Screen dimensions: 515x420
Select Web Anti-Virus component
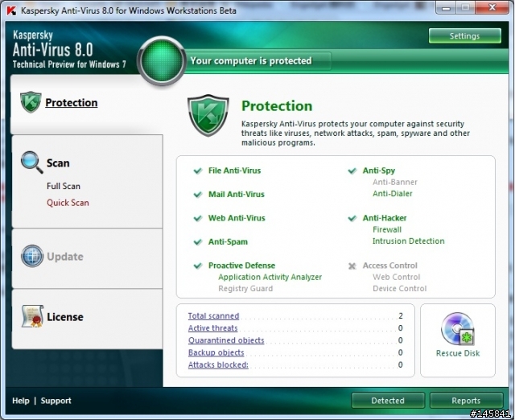click(237, 218)
